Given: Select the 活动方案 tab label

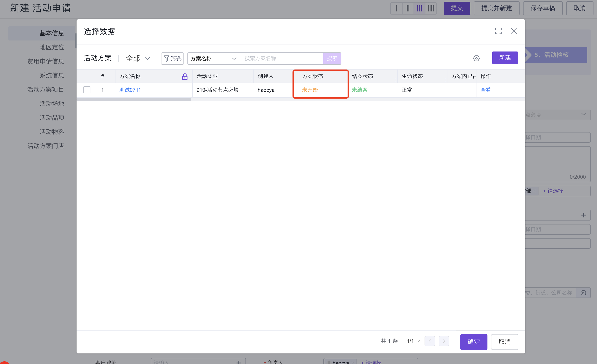Looking at the screenshot, I should coord(98,59).
